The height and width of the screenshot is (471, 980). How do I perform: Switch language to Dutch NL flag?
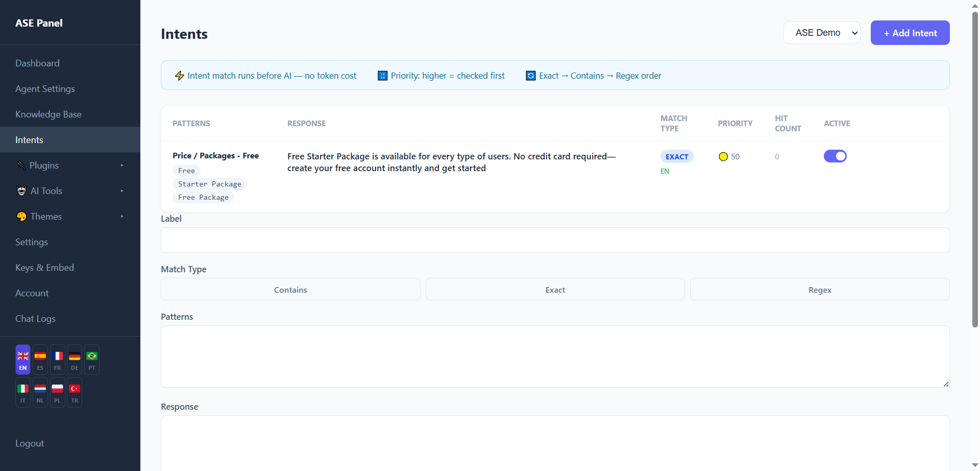40,392
